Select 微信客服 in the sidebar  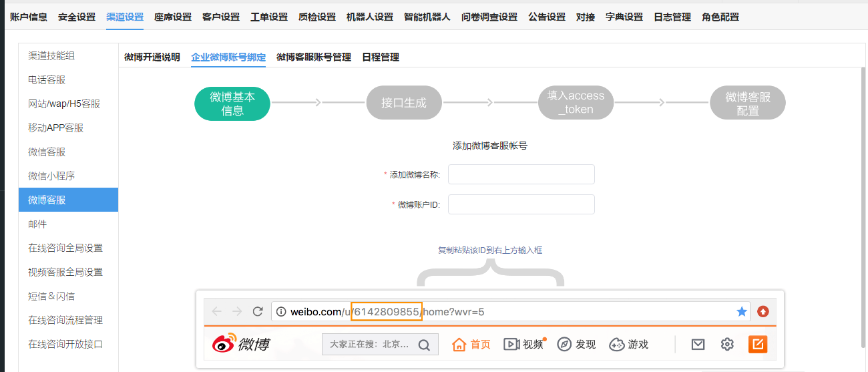pos(68,152)
